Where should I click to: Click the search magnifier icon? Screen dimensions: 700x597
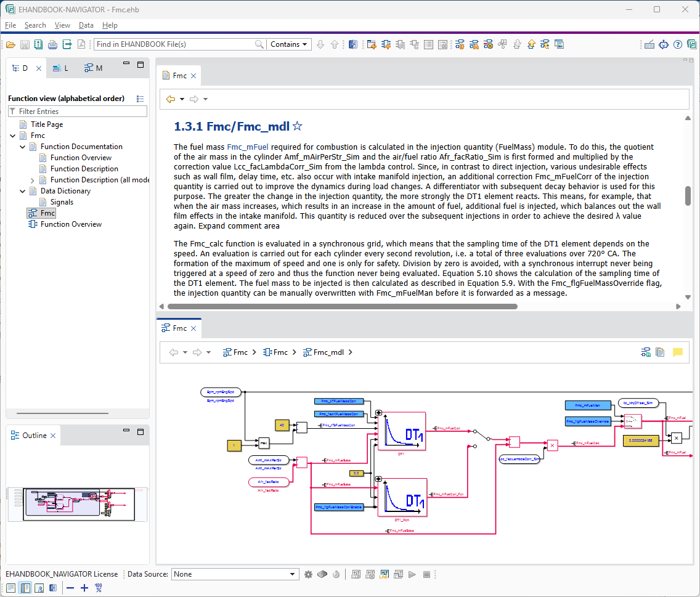259,44
